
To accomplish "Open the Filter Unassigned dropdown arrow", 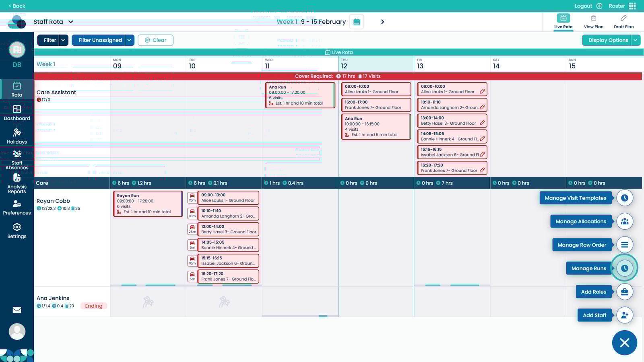I will [x=129, y=40].
